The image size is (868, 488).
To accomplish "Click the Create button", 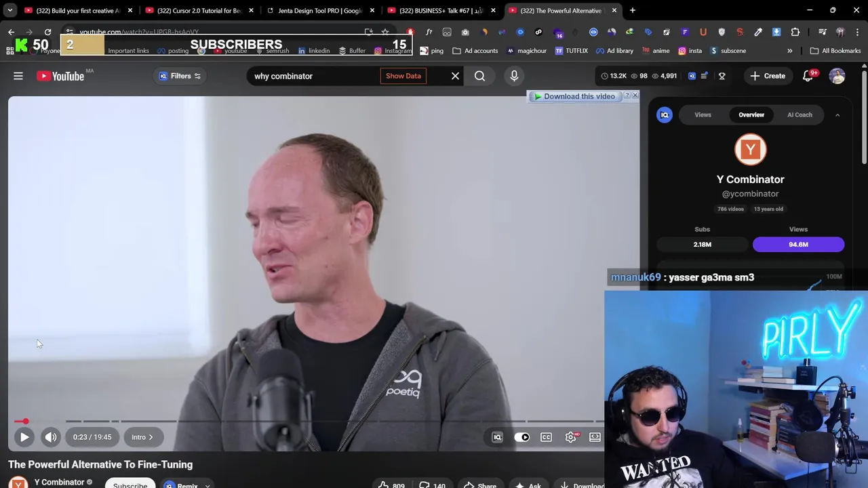I will coord(768,76).
